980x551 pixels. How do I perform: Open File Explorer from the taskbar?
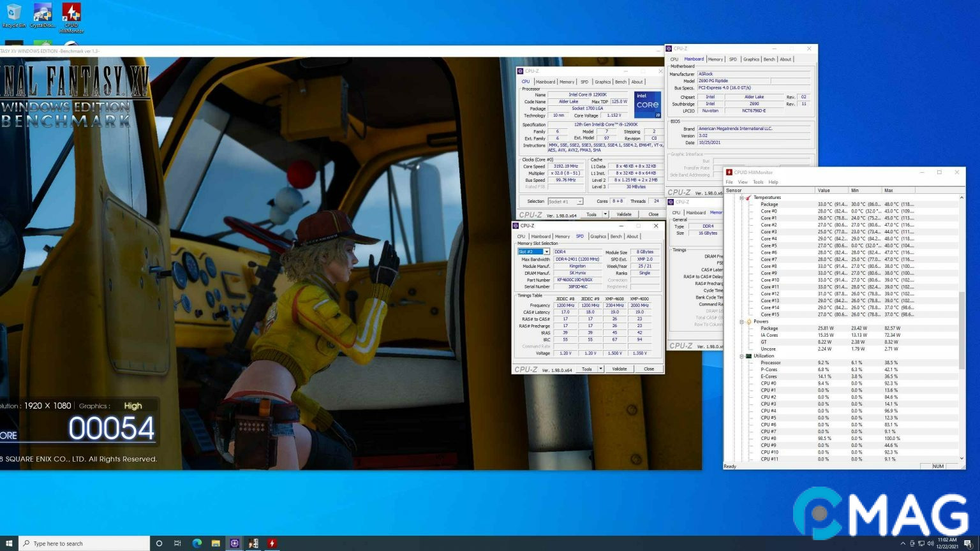pyautogui.click(x=216, y=543)
